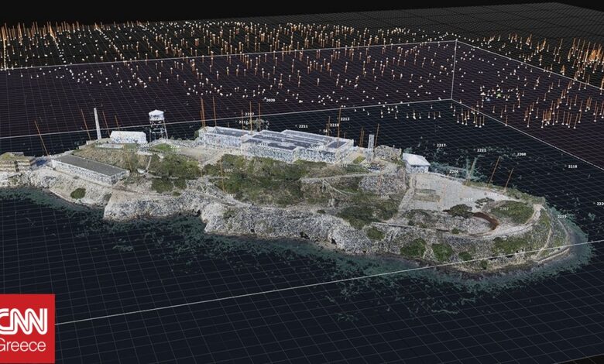
Task: Click the tall chimney stack on the island
Action: pos(98,124)
